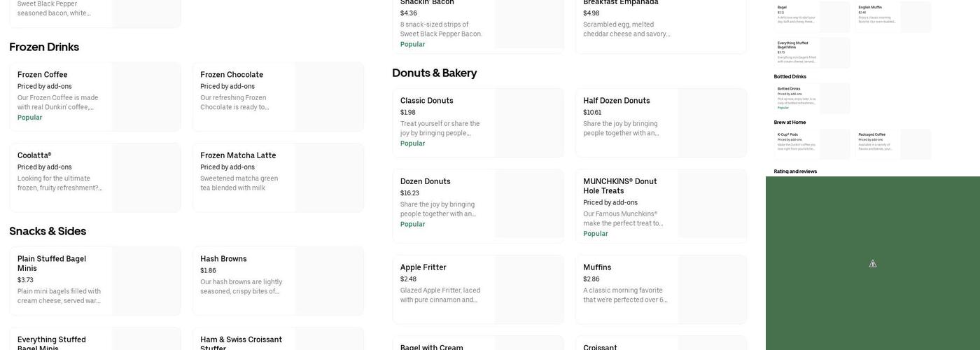Click the Muffins item image placeholder

712,289
